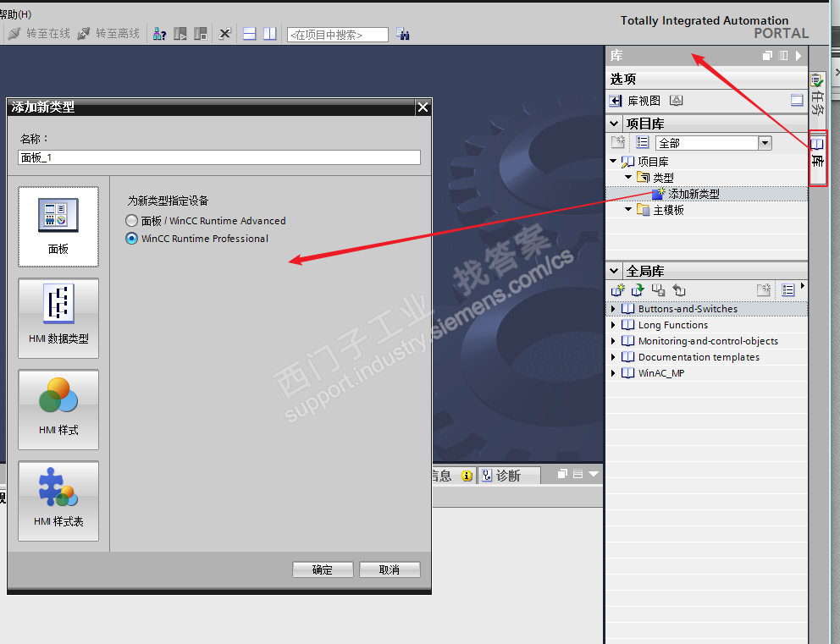Collapse the 主模板 folder node
840x644 pixels.
click(x=627, y=210)
